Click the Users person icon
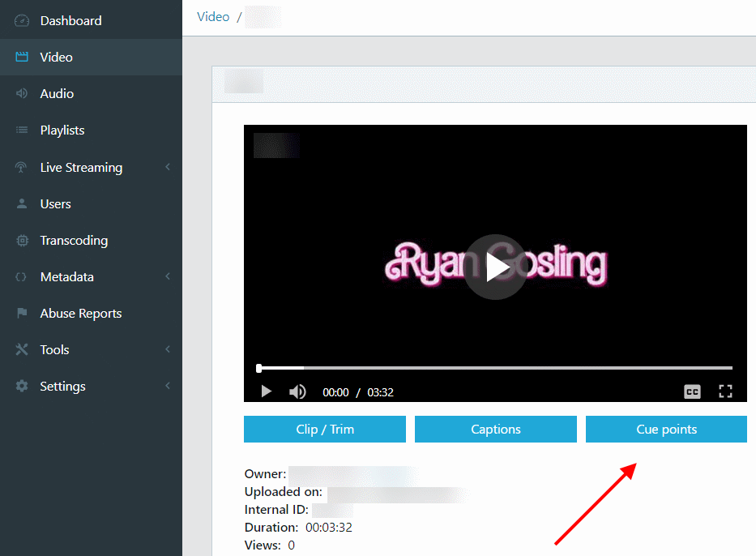 point(22,203)
